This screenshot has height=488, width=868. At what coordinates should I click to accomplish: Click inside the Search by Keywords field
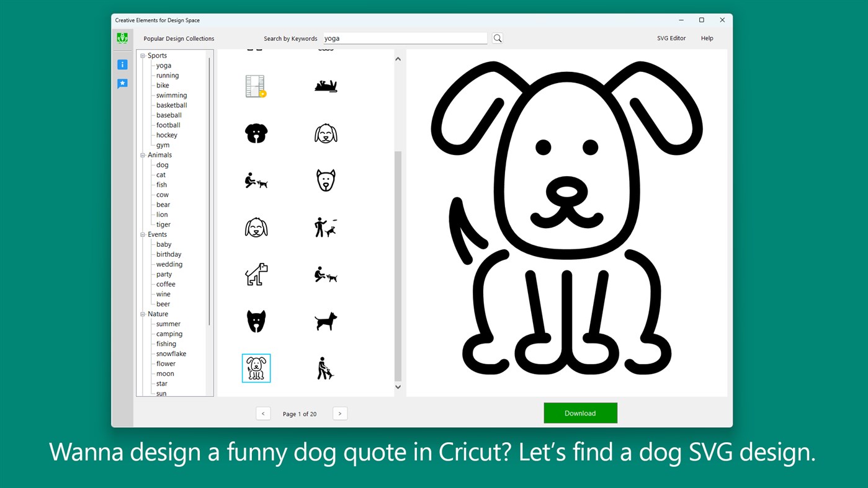click(x=405, y=38)
